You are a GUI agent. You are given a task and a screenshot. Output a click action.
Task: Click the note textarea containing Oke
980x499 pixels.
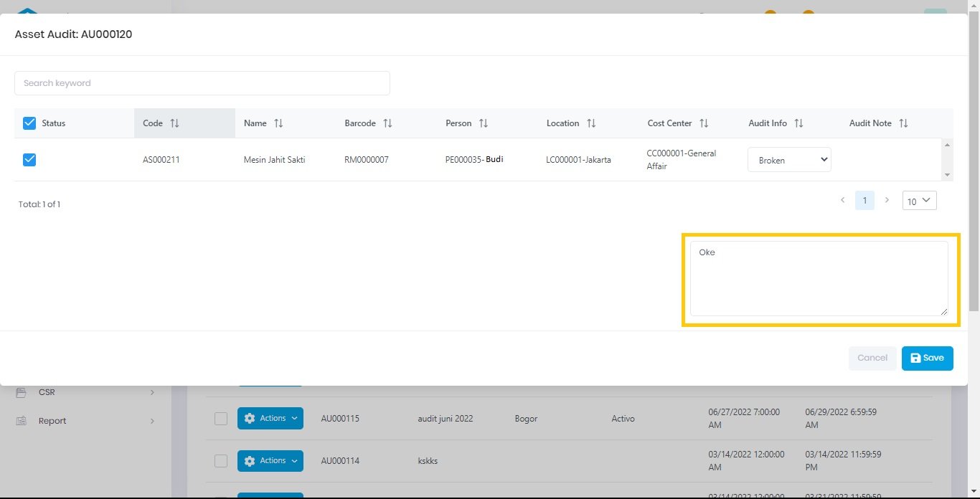click(x=818, y=278)
